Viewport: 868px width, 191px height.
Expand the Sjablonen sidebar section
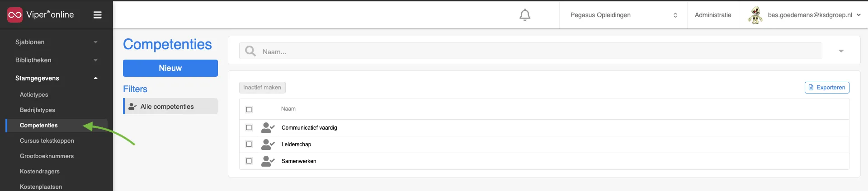(57, 42)
